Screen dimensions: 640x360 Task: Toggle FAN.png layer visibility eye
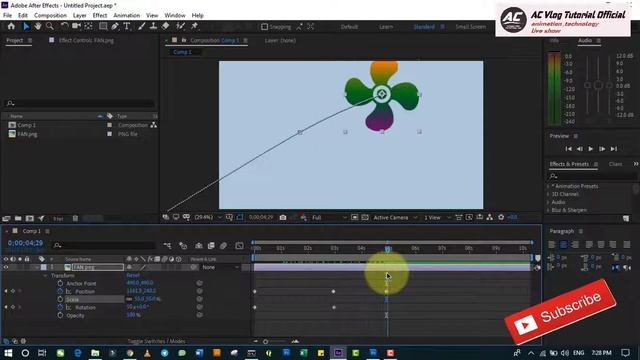pos(6,267)
